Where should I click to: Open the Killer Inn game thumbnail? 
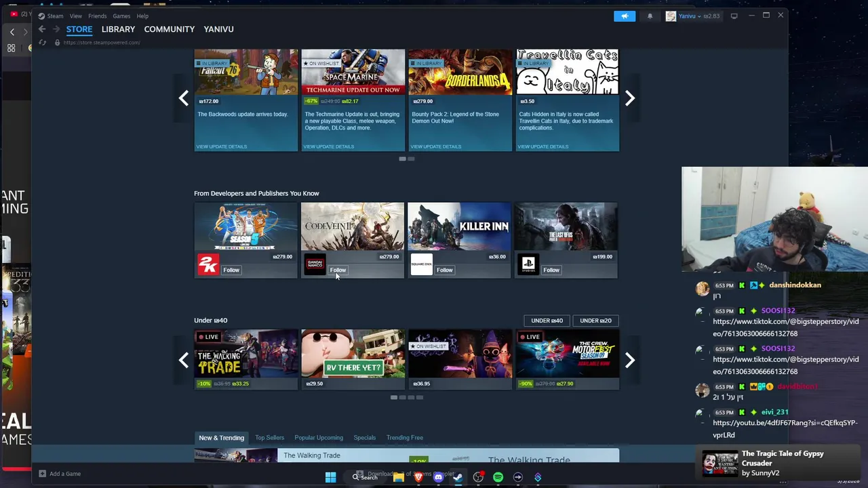pos(459,226)
